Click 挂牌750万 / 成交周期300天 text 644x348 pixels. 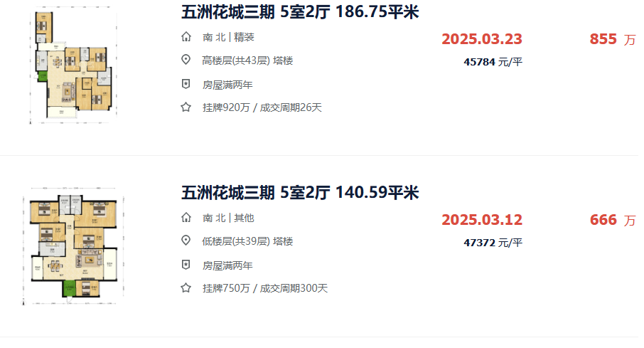coord(265,288)
